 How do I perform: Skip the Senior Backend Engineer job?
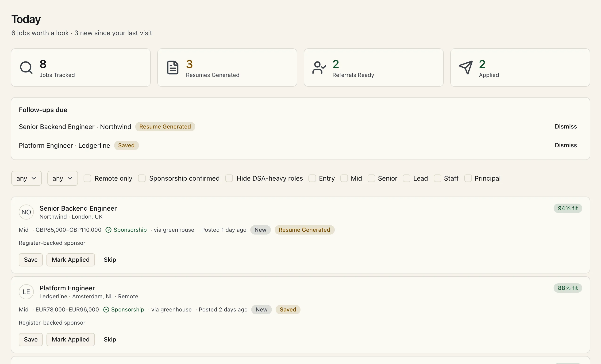coord(110,260)
